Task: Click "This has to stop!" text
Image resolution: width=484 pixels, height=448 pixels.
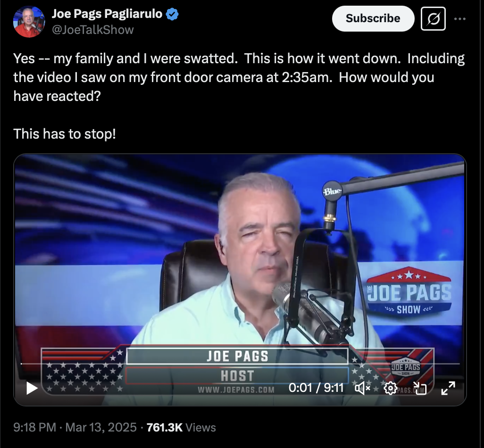Action: [65, 134]
